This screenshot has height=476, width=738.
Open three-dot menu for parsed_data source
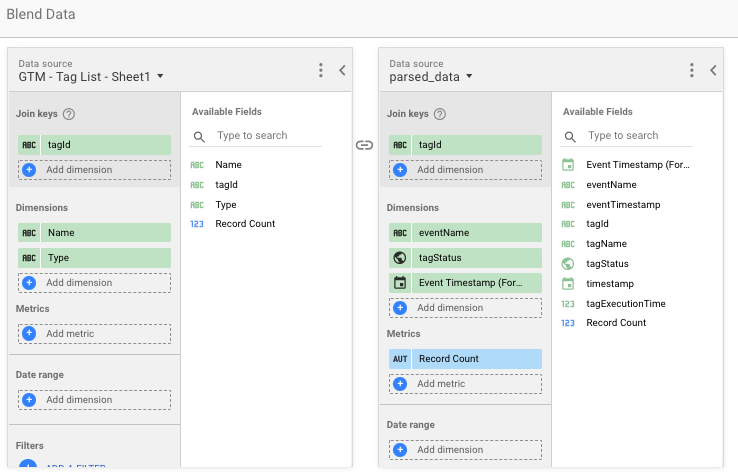point(692,70)
